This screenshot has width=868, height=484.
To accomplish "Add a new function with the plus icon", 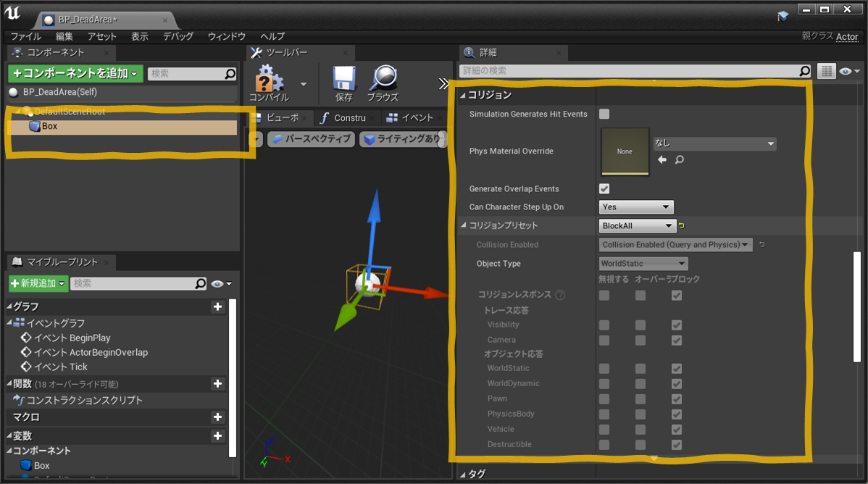I will pos(217,383).
